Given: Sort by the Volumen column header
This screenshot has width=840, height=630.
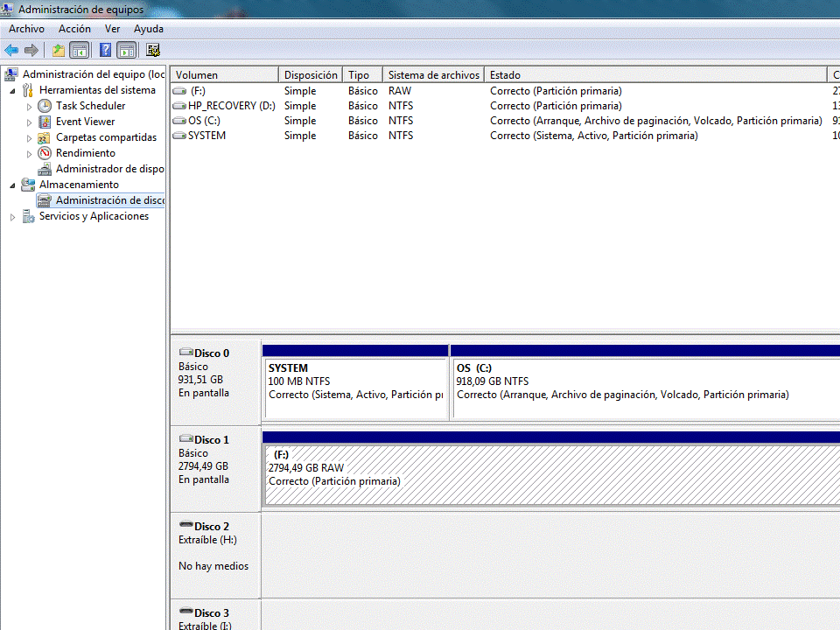Looking at the screenshot, I should [x=224, y=75].
